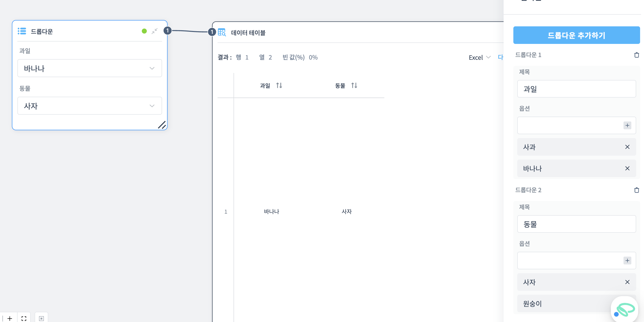Click the data table node icon
This screenshot has height=322, width=644.
(222, 32)
